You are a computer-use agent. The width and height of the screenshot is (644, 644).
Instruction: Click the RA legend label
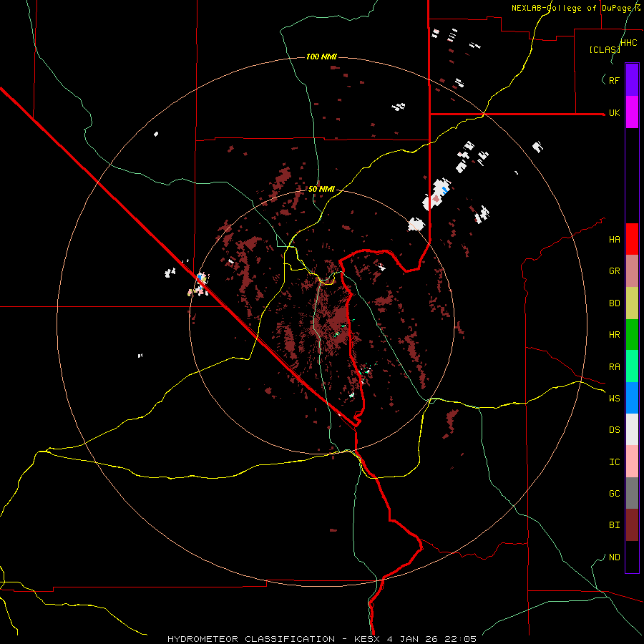point(614,367)
